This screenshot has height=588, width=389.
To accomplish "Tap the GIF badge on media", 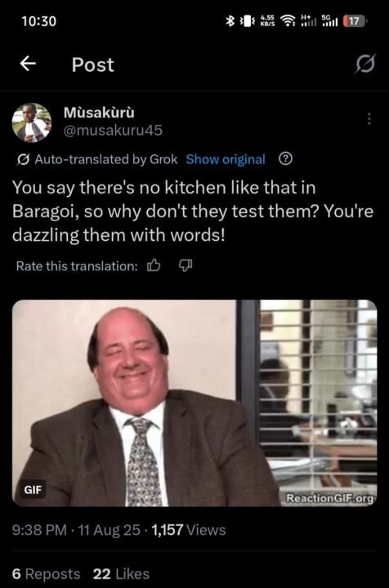I will (33, 490).
